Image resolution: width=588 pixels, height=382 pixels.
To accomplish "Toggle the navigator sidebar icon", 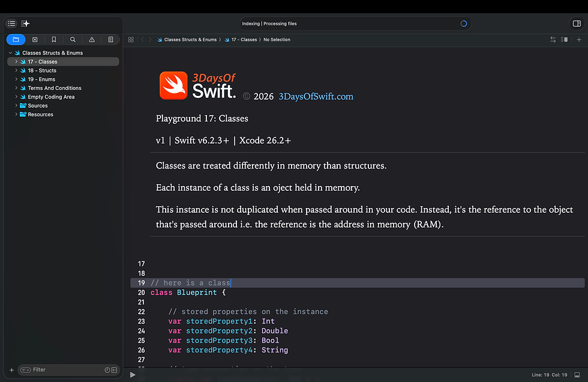I will (11, 23).
